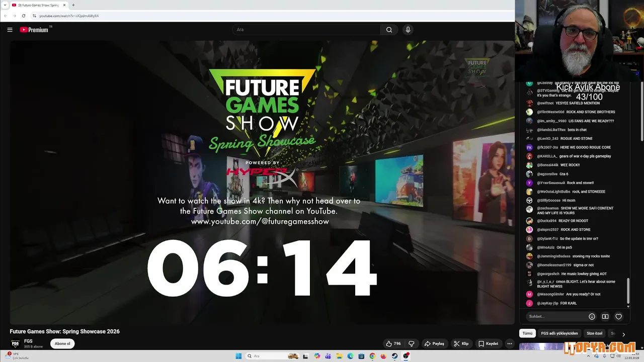Image resolution: width=644 pixels, height=362 pixels.
Task: Launch Copilot from taskbar
Action: click(x=317, y=356)
